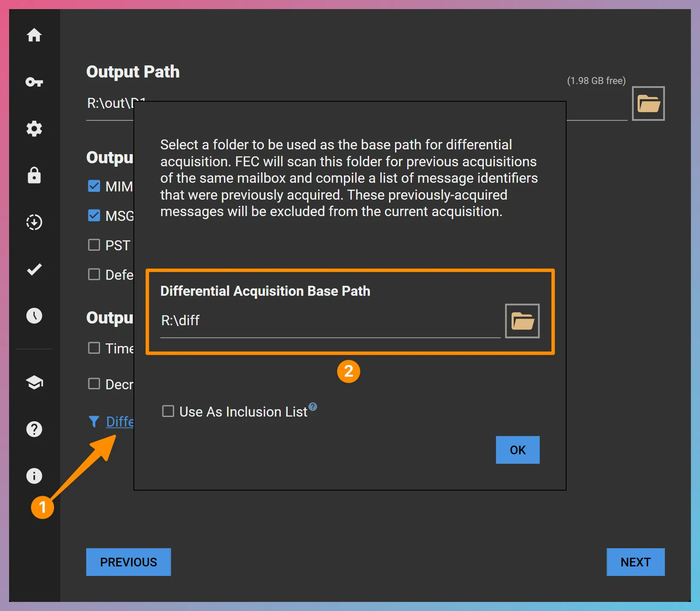Viewport: 700px width, 611px height.
Task: Select the checkmark sidebar icon
Action: click(x=34, y=269)
